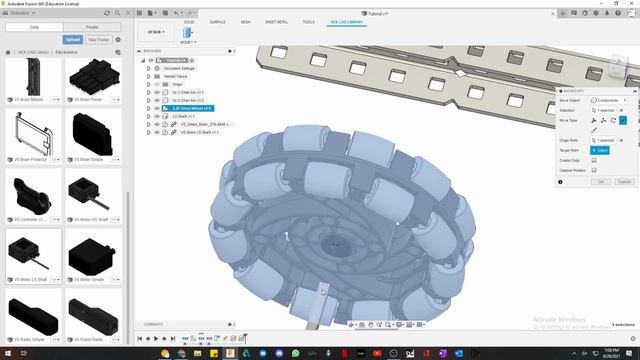Cancel the Move/Copy dialog
Screen dimensions: 640x360
pos(624,182)
